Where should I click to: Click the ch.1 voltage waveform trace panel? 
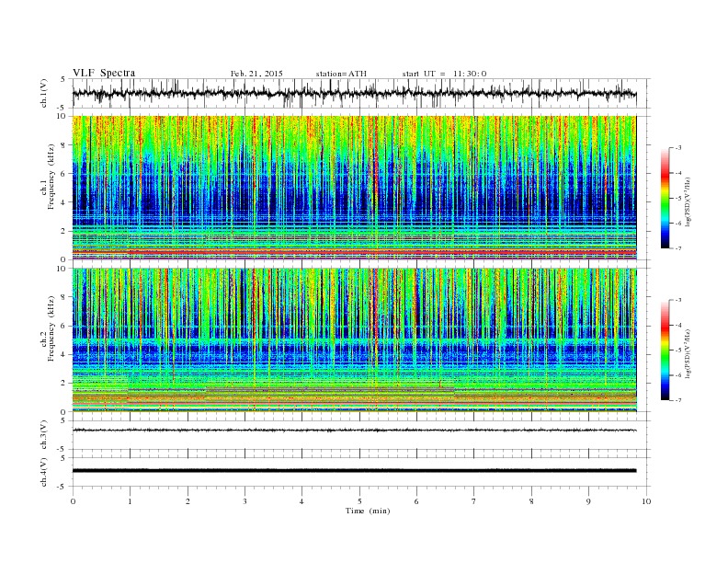[x=360, y=93]
